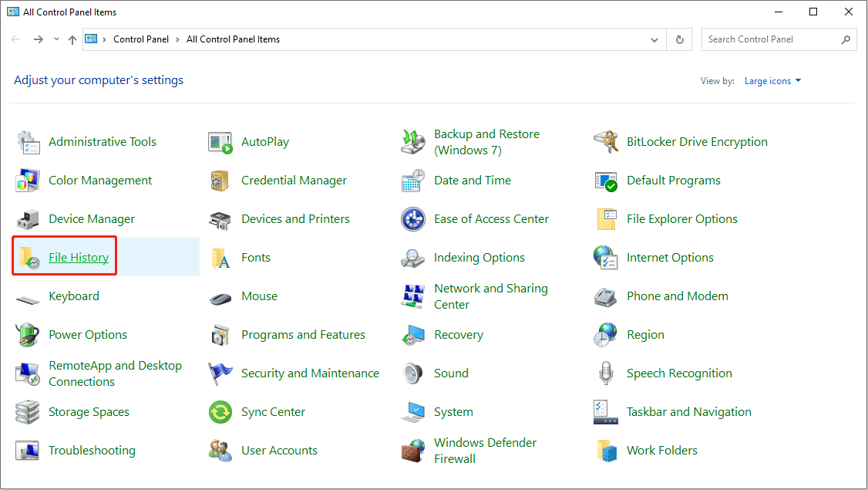The width and height of the screenshot is (868, 490).
Task: Expand the recent locations dropdown arrow
Action: [x=57, y=39]
